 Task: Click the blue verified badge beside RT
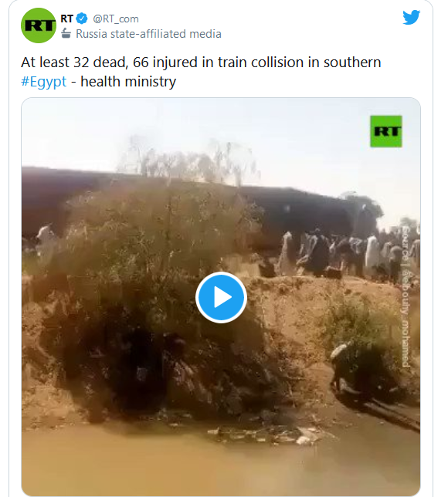click(x=82, y=19)
